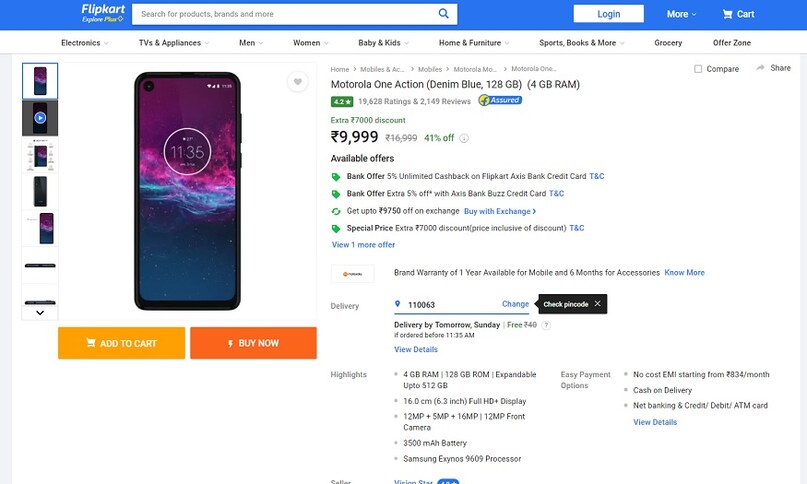
Task: Click delivery charge help icon
Action: tap(546, 325)
